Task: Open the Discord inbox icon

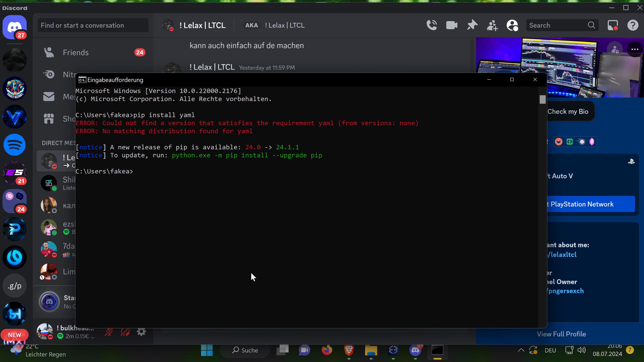Action: tap(612, 25)
